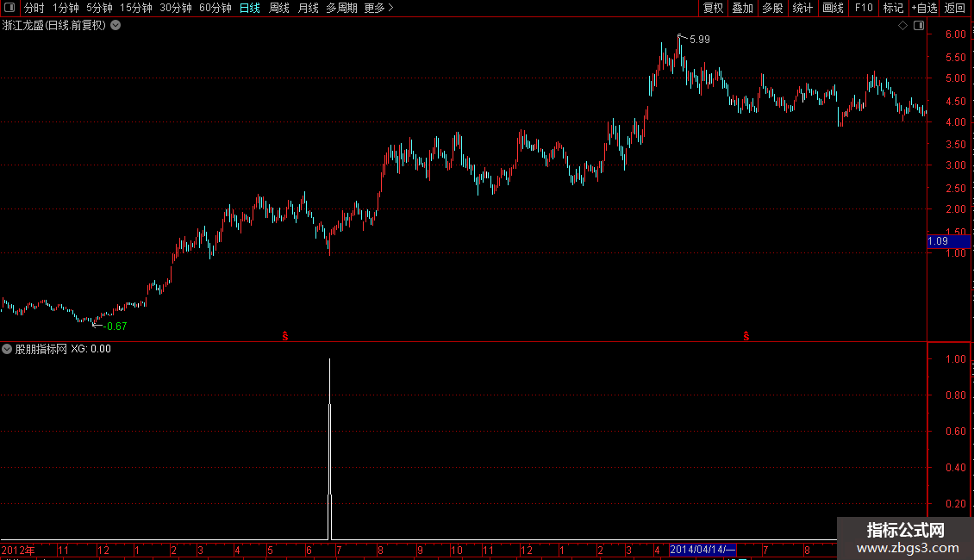Select the 15分钟 period tab
This screenshot has width=974, height=560.
click(135, 8)
